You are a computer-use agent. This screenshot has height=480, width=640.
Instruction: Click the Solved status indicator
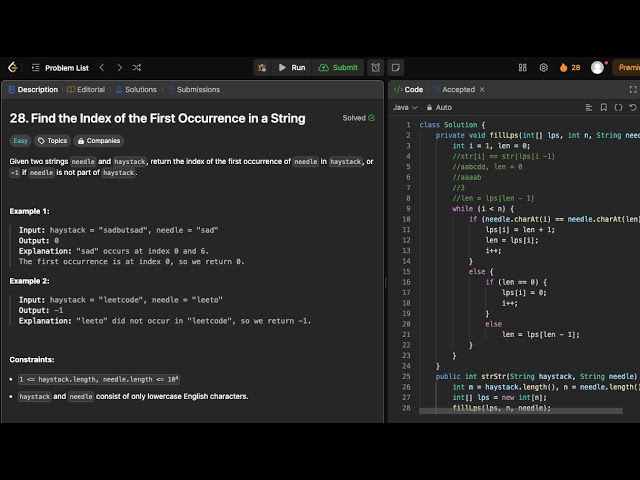click(358, 118)
